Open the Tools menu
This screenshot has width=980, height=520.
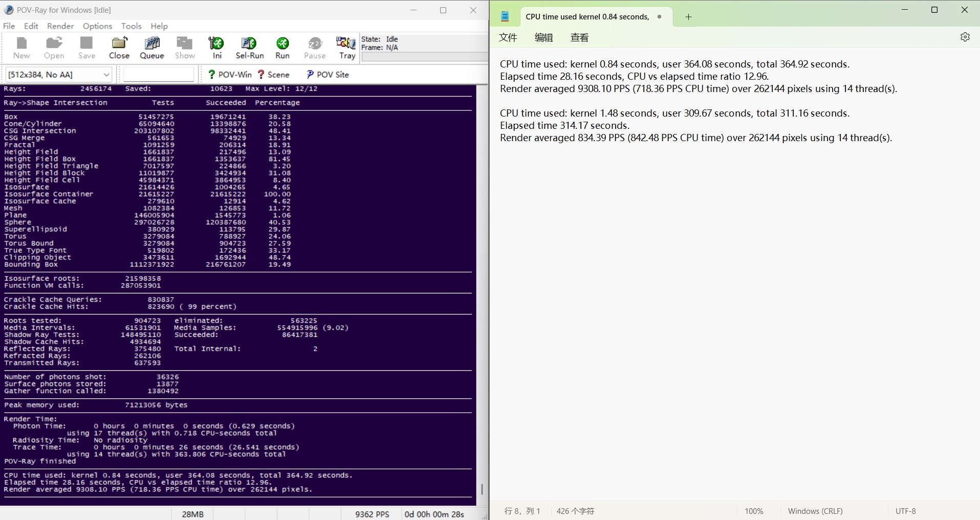(131, 26)
